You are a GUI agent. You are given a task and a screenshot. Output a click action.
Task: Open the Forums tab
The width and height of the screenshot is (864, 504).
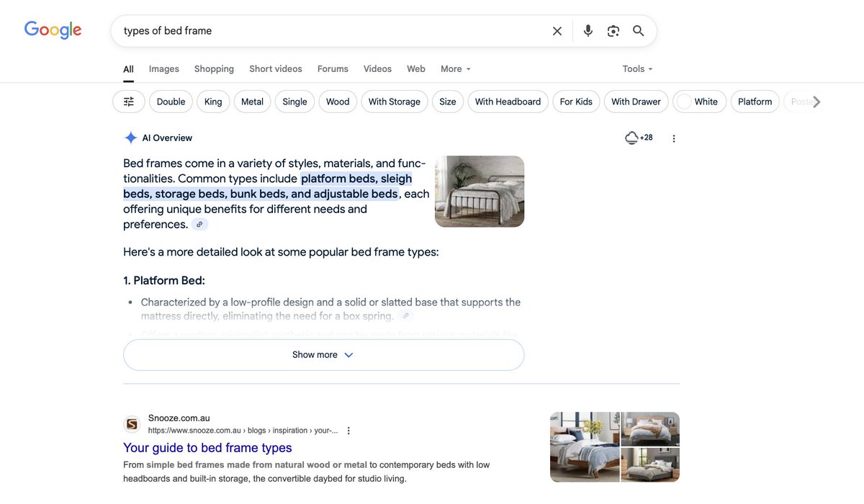click(333, 69)
